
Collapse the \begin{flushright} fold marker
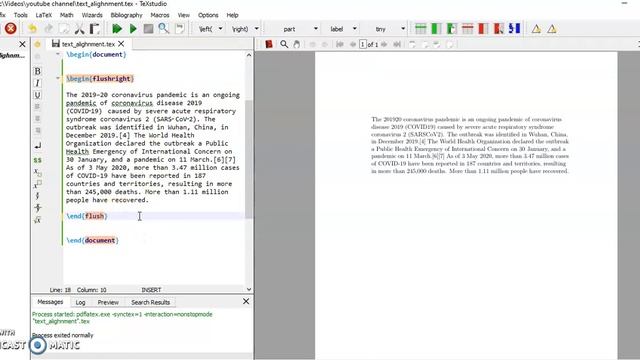pos(58,78)
